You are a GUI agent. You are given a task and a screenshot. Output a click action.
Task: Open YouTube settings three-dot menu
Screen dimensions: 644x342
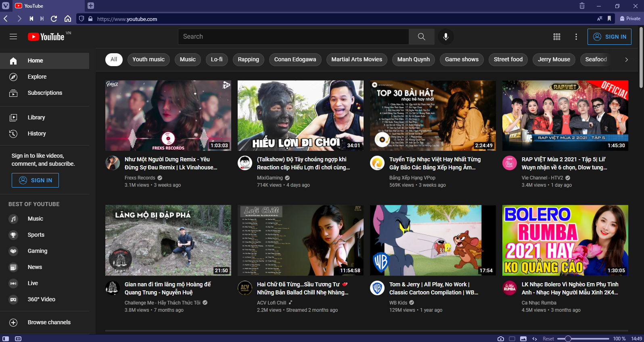[x=576, y=37]
